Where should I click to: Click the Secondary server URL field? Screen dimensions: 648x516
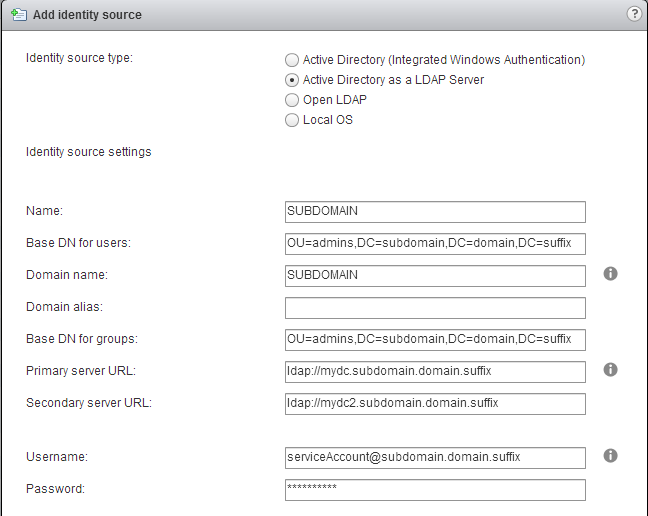[435, 404]
